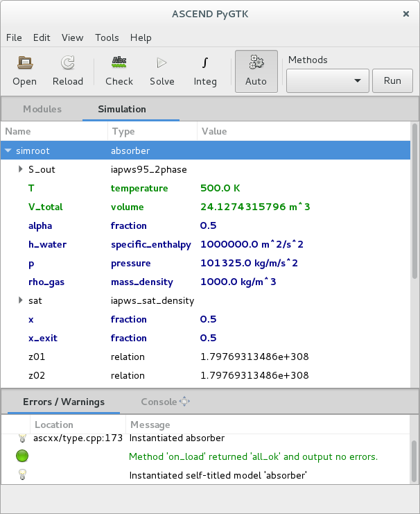Switch to the Modules tab
420x514 pixels.
point(42,109)
